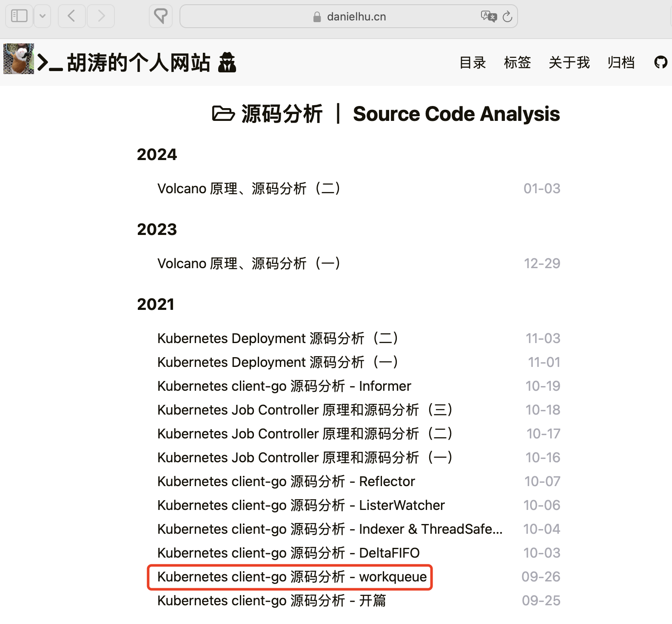Open Volcano 原理、源码分析（二）article
Screen dimensions: 672x624
pyautogui.click(x=249, y=188)
